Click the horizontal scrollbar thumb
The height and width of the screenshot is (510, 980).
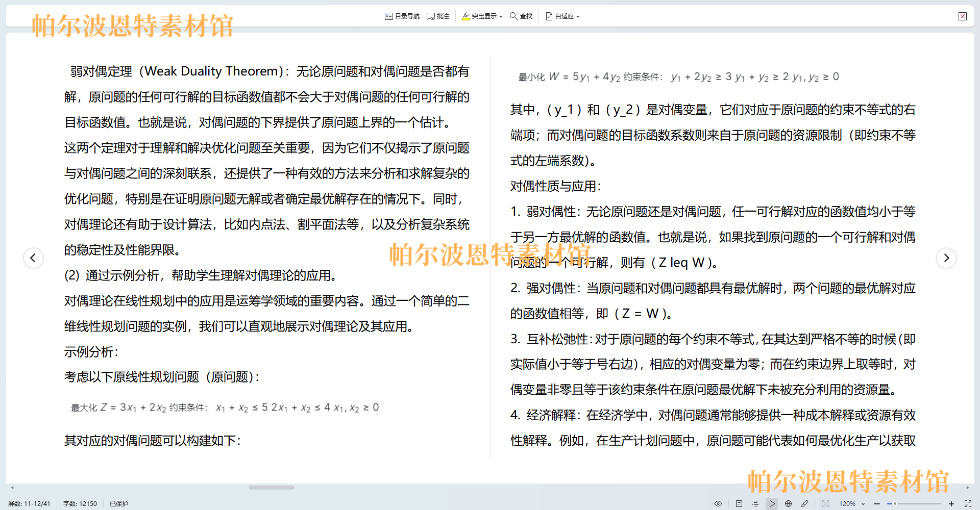point(272,488)
